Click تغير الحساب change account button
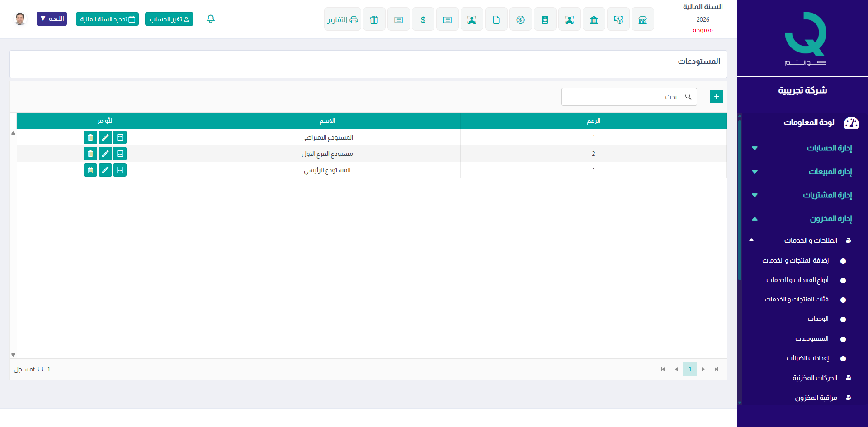This screenshot has height=427, width=868. [x=169, y=19]
